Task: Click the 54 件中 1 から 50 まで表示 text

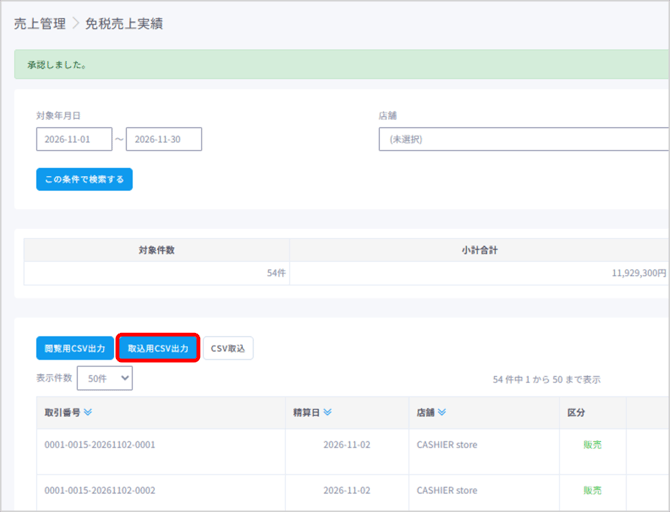Action: coord(547,380)
